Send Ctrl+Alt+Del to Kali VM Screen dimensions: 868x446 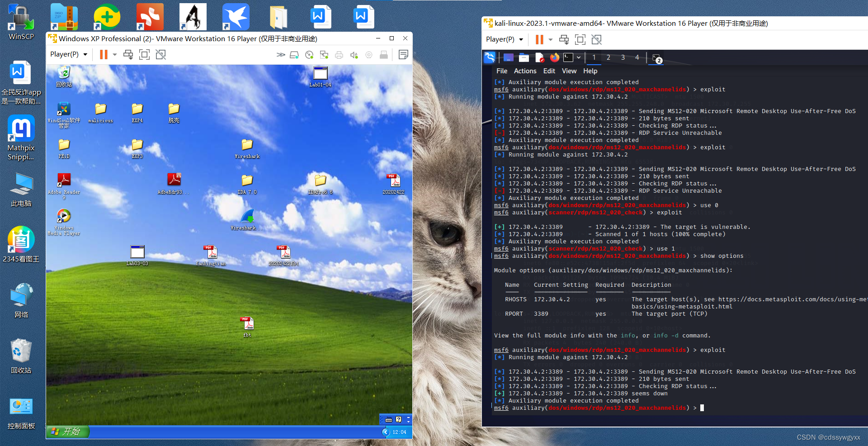pos(564,39)
